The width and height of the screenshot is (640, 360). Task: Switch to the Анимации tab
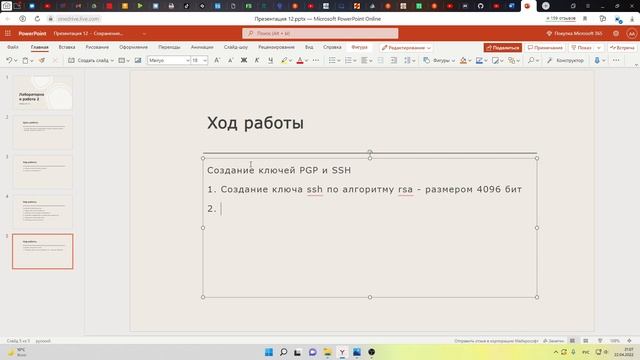tap(202, 47)
